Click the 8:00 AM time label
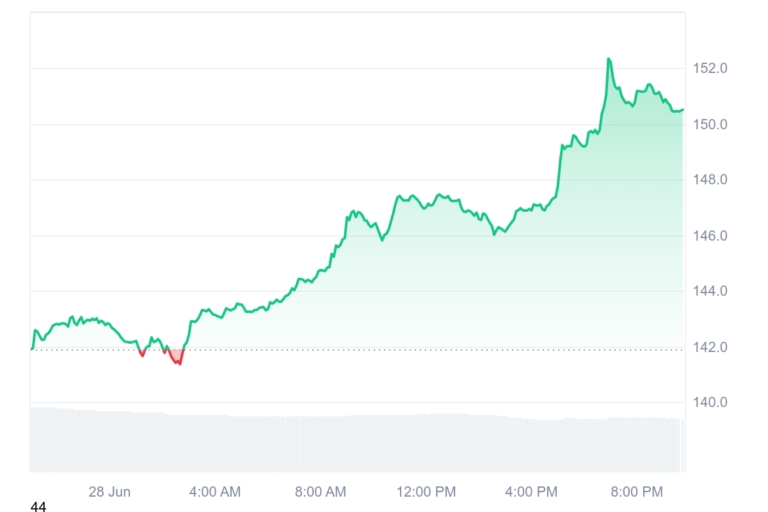Screen dimensions: 768x512 (x=321, y=491)
